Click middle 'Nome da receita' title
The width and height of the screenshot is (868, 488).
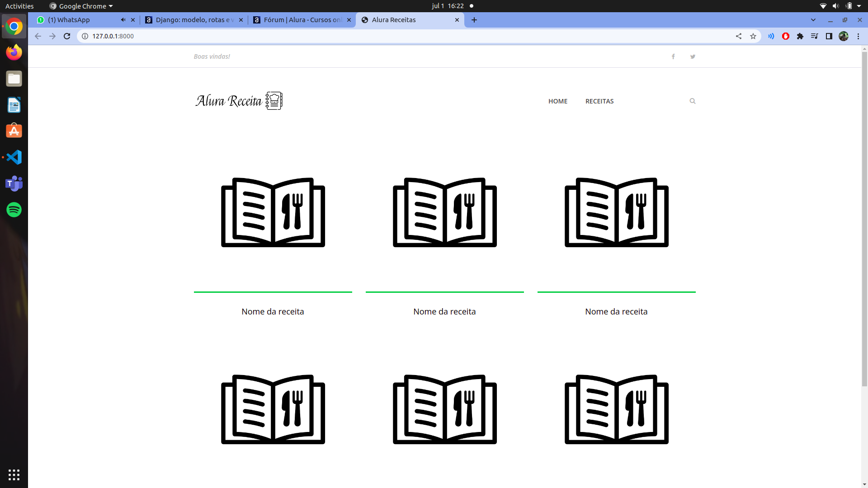click(444, 311)
